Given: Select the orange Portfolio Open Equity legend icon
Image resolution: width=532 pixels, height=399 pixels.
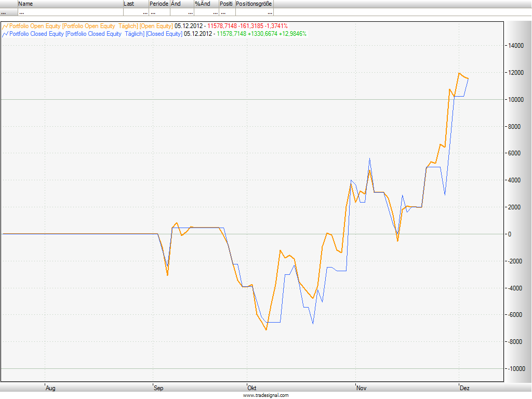Looking at the screenshot, I should [x=5, y=26].
